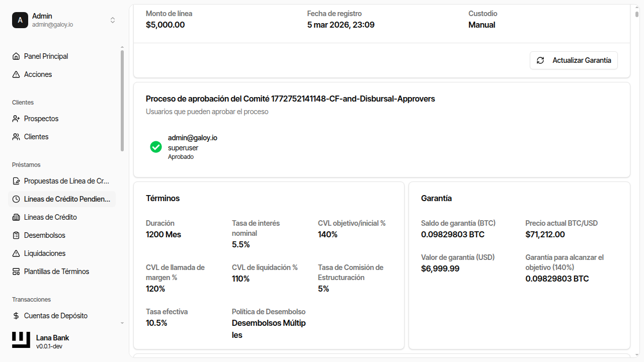Select the Propuestas de Línea document icon
The width and height of the screenshot is (644, 362).
pyautogui.click(x=16, y=181)
